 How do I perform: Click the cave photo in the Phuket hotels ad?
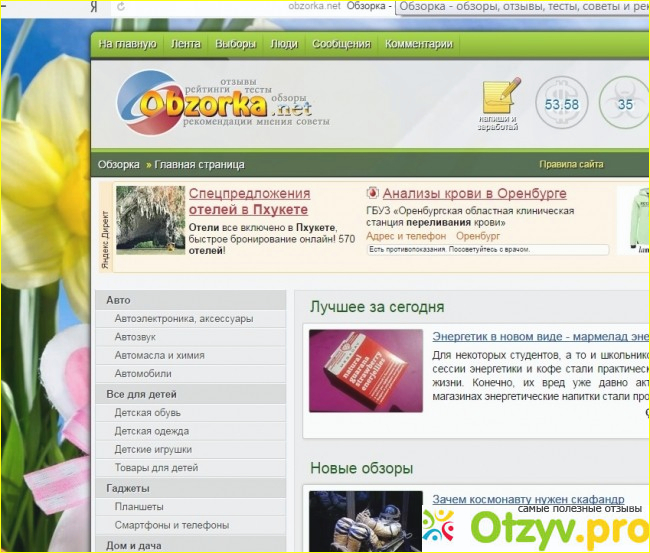(150, 220)
